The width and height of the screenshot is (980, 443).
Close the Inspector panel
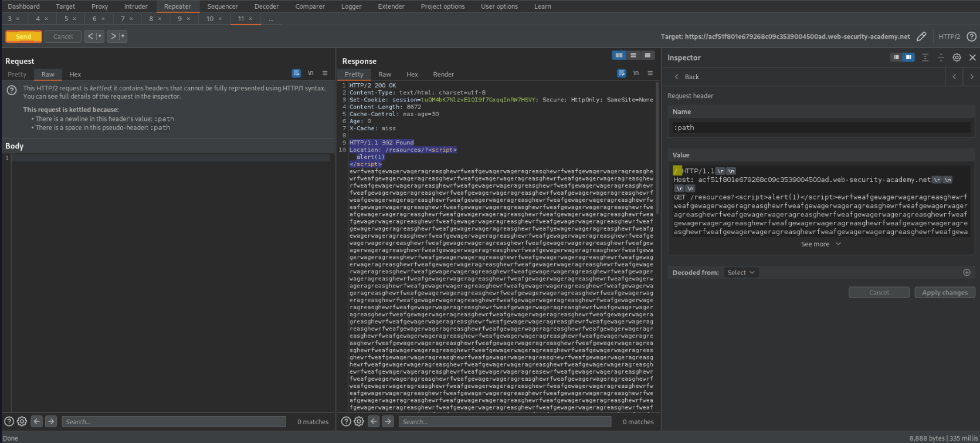pos(972,58)
